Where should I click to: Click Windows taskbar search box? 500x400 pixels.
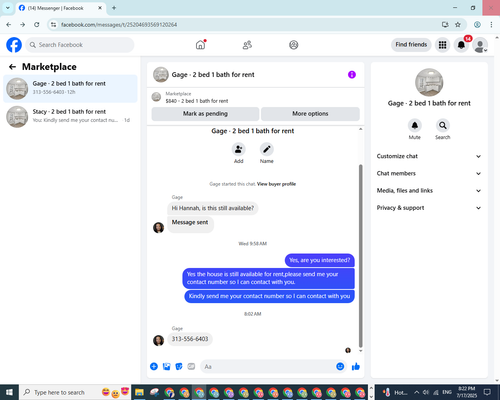pyautogui.click(x=75, y=392)
